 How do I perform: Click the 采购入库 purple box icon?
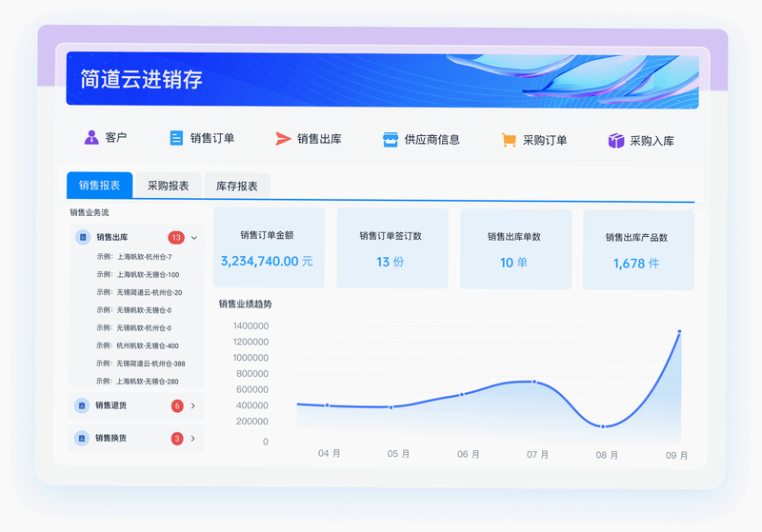(615, 141)
